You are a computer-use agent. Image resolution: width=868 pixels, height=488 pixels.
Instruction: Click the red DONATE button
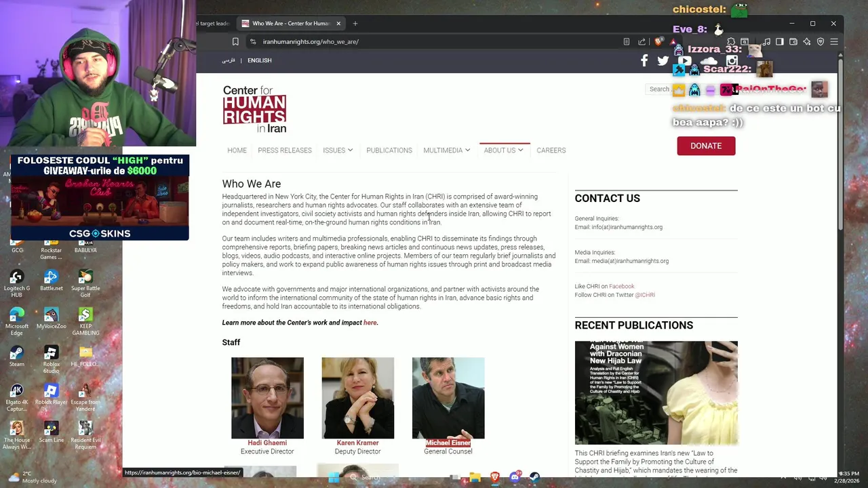pos(706,146)
